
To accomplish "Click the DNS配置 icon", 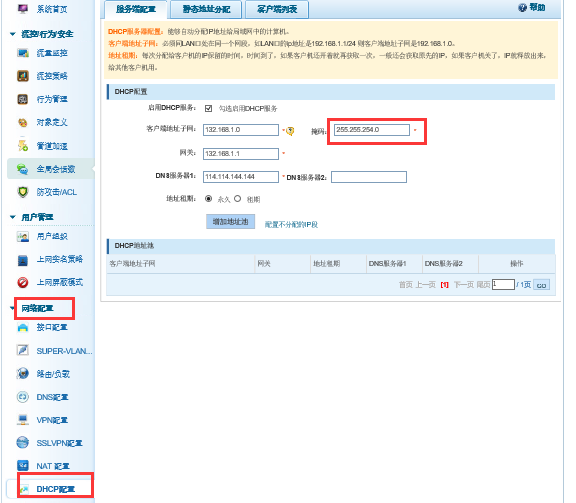I will tap(23, 397).
